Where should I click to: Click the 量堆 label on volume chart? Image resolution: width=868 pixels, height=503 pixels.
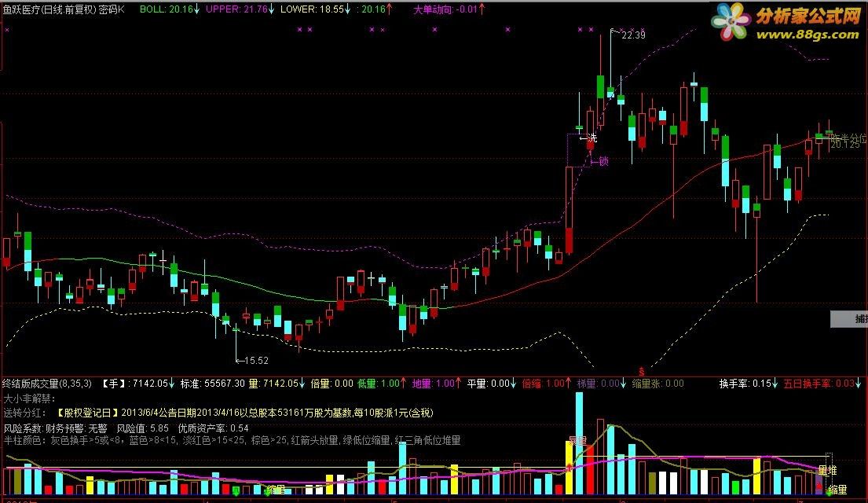click(828, 470)
